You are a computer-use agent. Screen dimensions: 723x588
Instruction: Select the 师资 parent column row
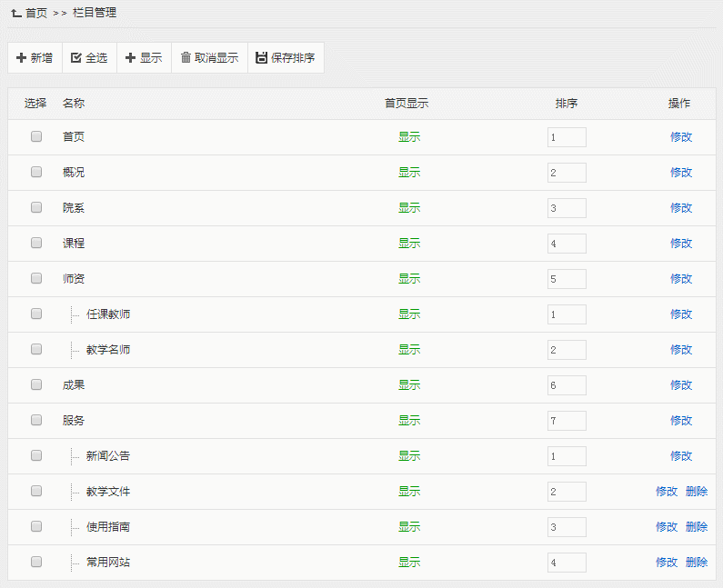(74, 279)
